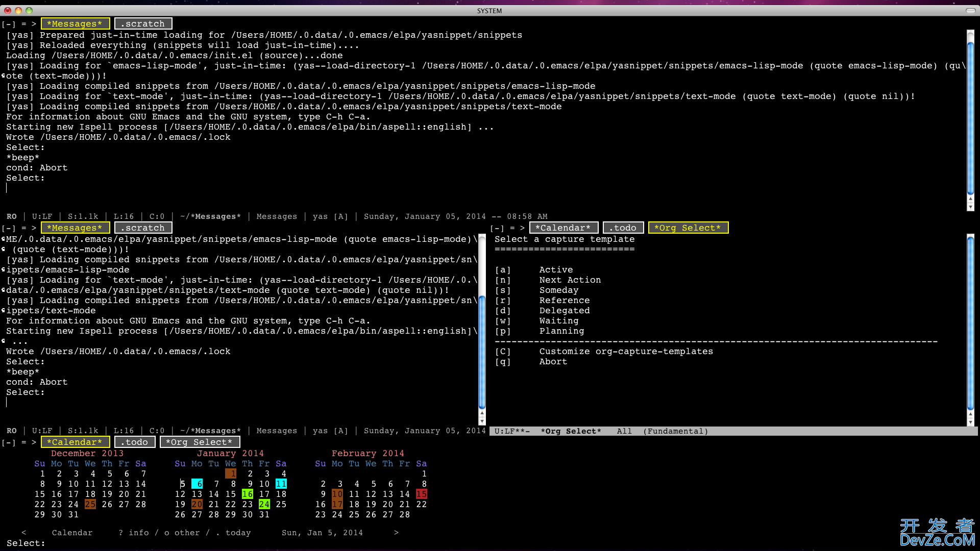The image size is (980, 551).
Task: Click [q] Abort in capture template list
Action: pos(553,362)
